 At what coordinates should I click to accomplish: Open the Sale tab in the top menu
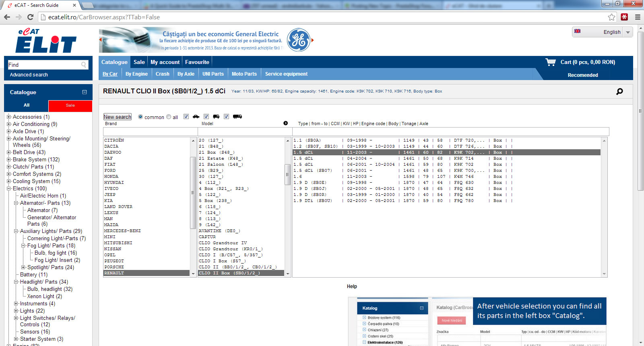pos(139,62)
